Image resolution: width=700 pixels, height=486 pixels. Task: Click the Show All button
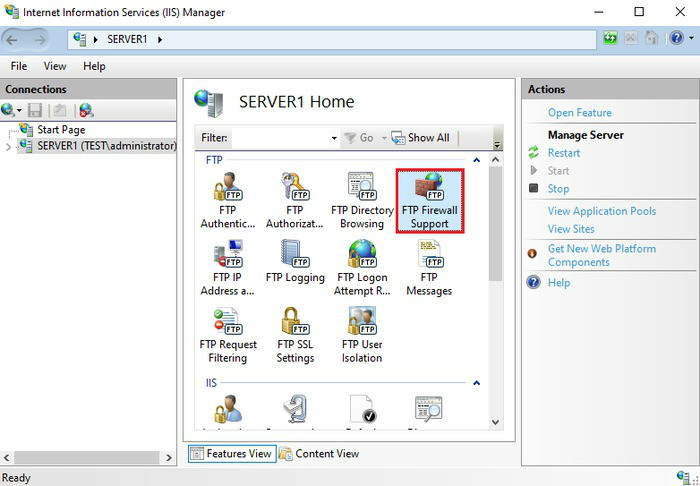point(421,138)
